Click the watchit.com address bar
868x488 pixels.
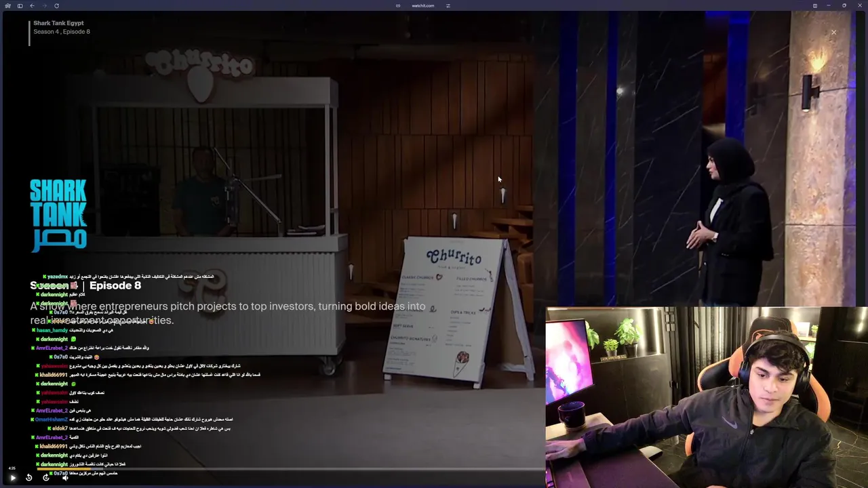point(422,5)
